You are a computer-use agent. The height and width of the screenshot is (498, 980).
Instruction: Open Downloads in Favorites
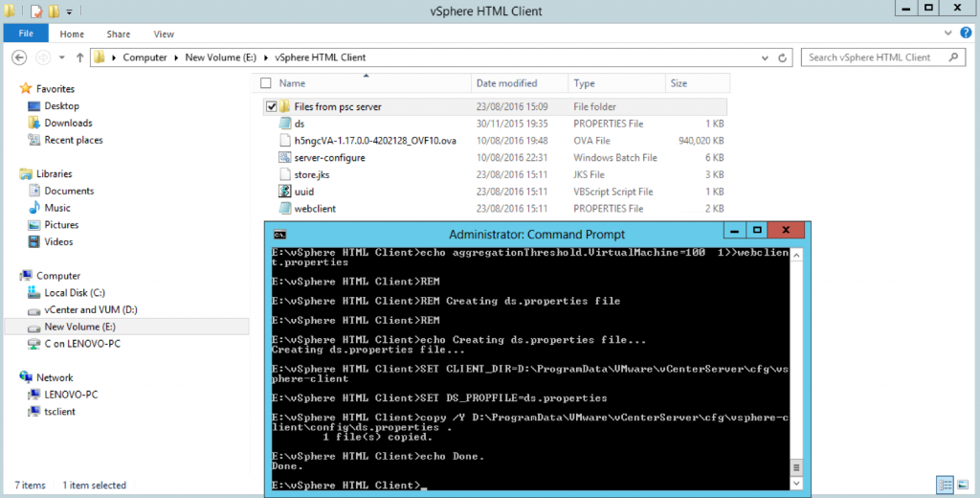point(68,123)
